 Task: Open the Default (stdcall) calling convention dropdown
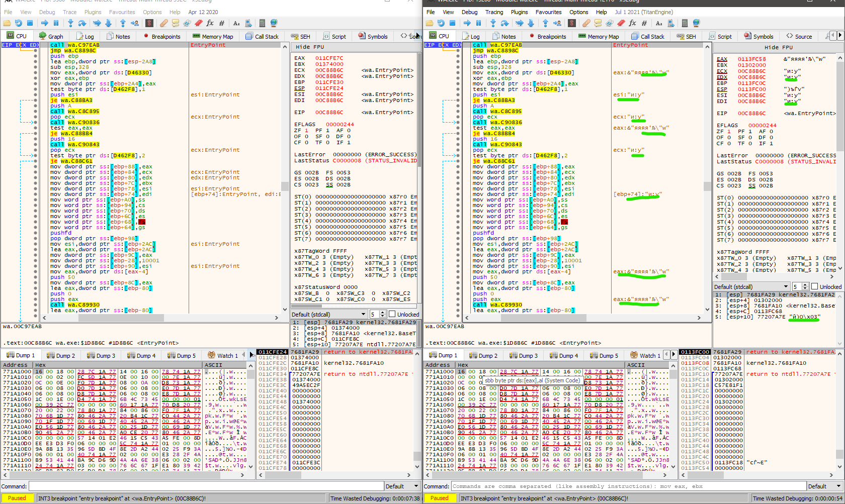(328, 314)
